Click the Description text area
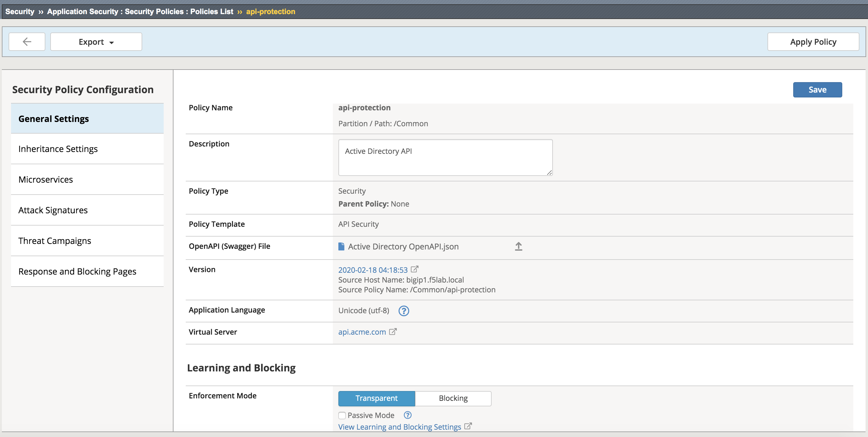The image size is (868, 437). click(x=445, y=157)
